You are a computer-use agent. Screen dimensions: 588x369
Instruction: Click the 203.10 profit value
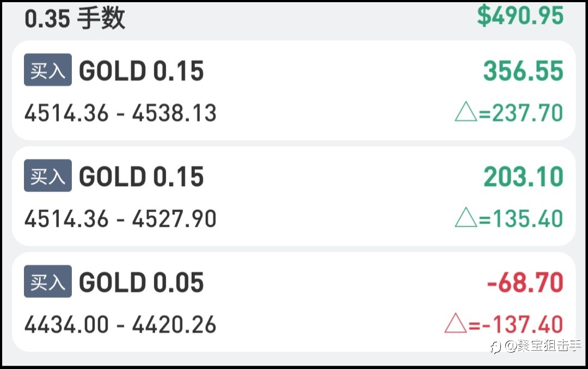click(523, 177)
